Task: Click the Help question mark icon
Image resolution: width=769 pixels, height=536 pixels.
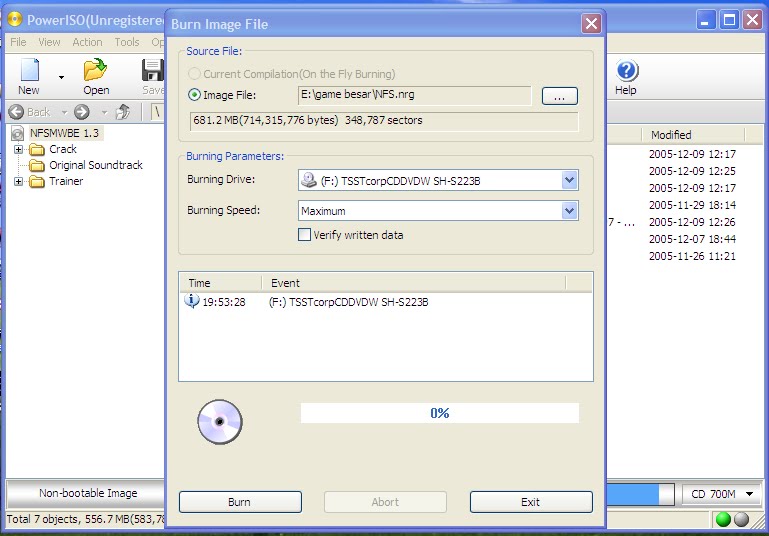Action: (x=627, y=71)
